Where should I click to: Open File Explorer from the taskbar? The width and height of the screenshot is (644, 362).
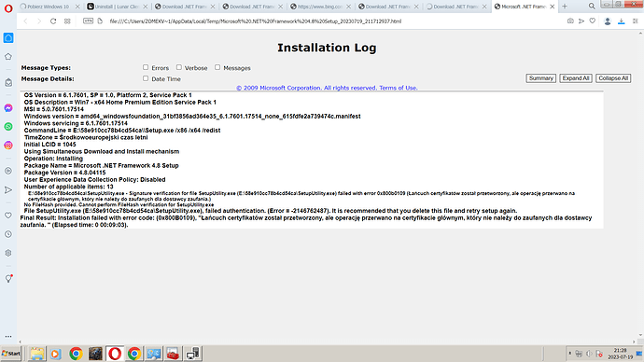[37, 354]
